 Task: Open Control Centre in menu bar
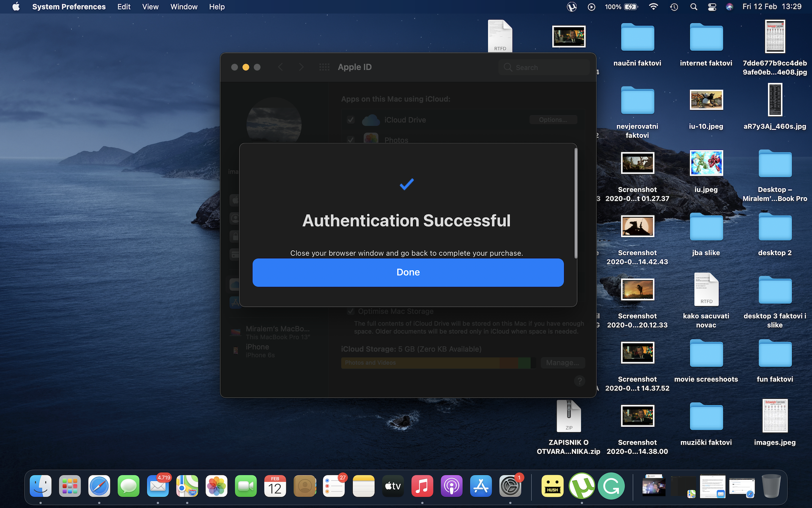[x=712, y=7]
